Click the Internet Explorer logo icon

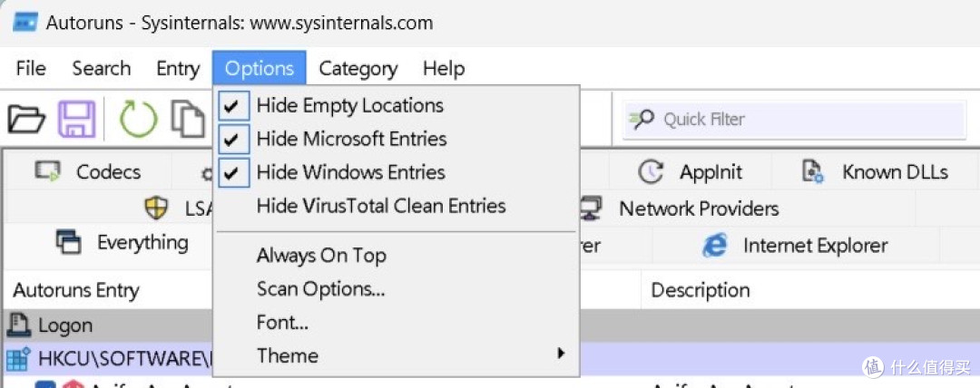715,245
